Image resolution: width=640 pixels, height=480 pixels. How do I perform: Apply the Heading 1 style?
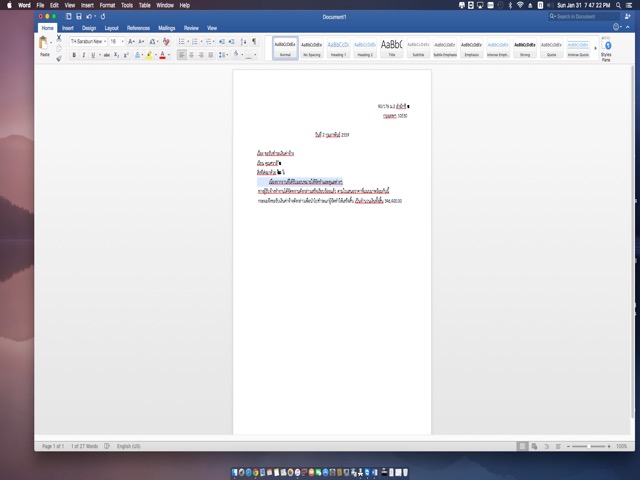coord(338,48)
